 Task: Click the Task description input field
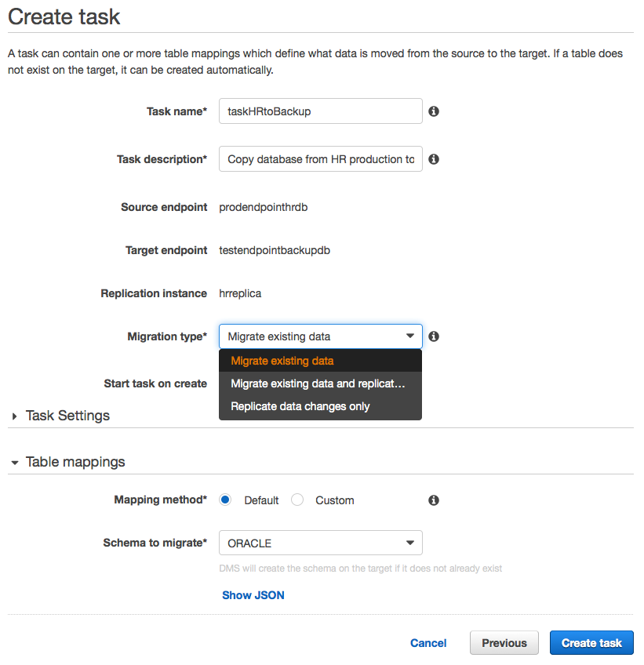click(320, 159)
